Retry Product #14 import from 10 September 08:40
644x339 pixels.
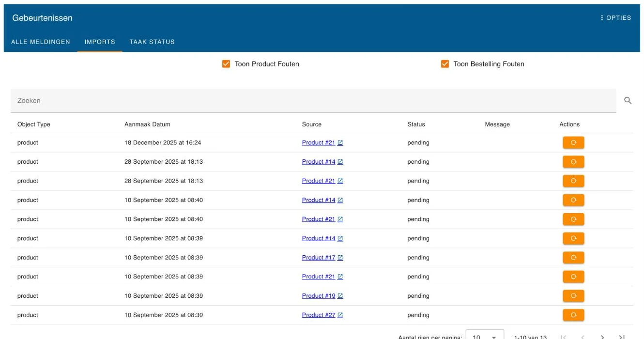click(573, 200)
